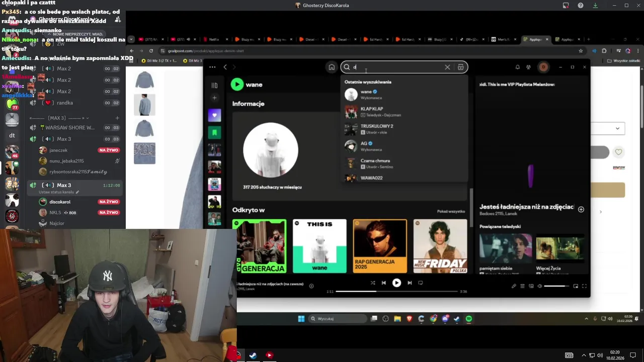Image resolution: width=644 pixels, height=362 pixels.
Task: Open Spotify profile avatar menu
Action: pyautogui.click(x=543, y=67)
